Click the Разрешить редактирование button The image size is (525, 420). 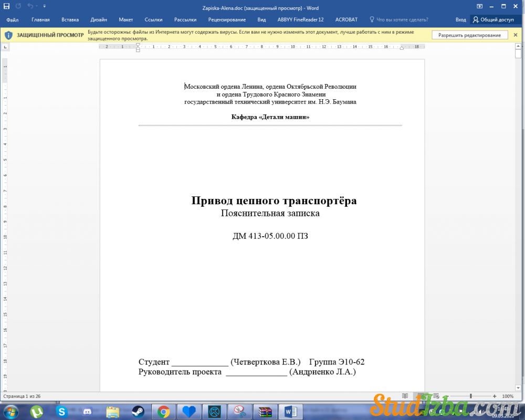(470, 35)
